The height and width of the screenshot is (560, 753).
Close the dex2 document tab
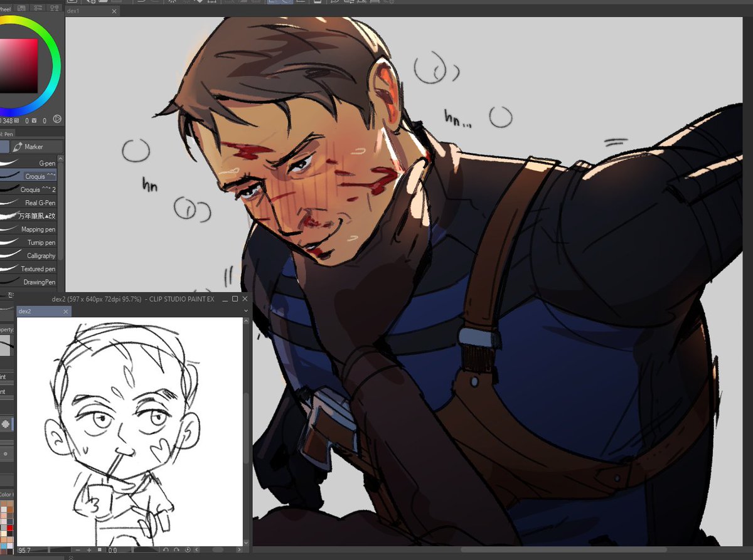(x=65, y=312)
